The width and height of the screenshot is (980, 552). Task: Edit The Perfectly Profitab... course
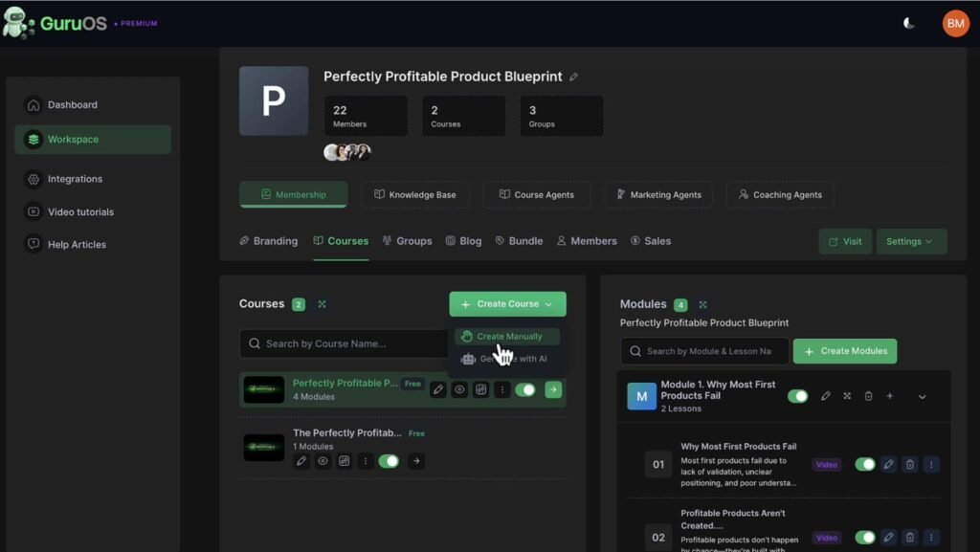click(x=301, y=461)
